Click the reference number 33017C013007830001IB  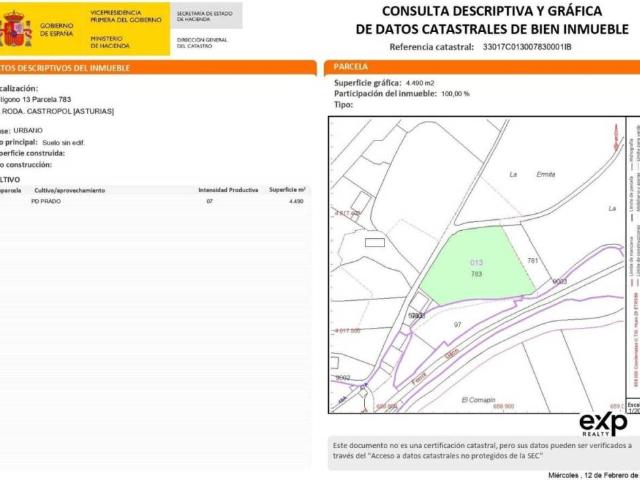pos(527,47)
